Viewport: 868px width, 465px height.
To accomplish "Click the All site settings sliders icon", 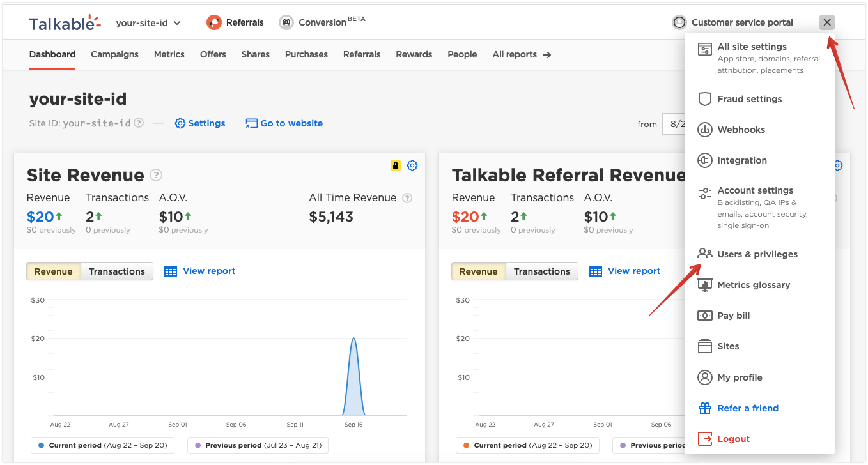I will [704, 50].
